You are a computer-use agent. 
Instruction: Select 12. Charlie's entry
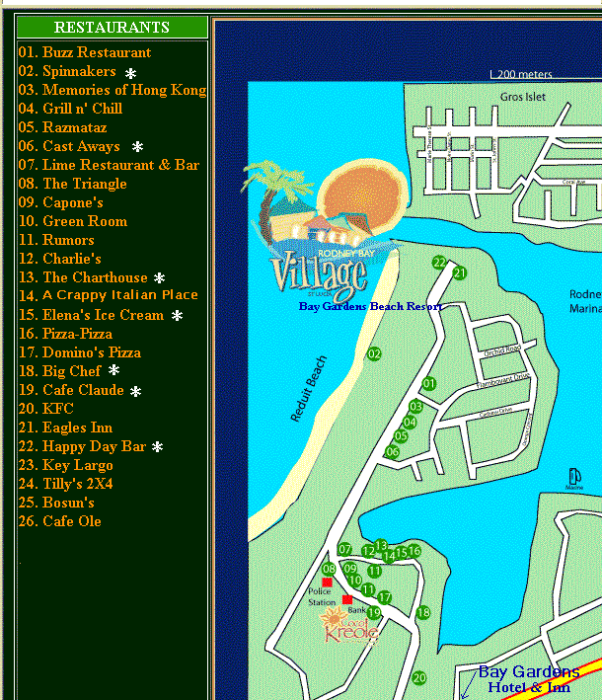[x=60, y=259]
